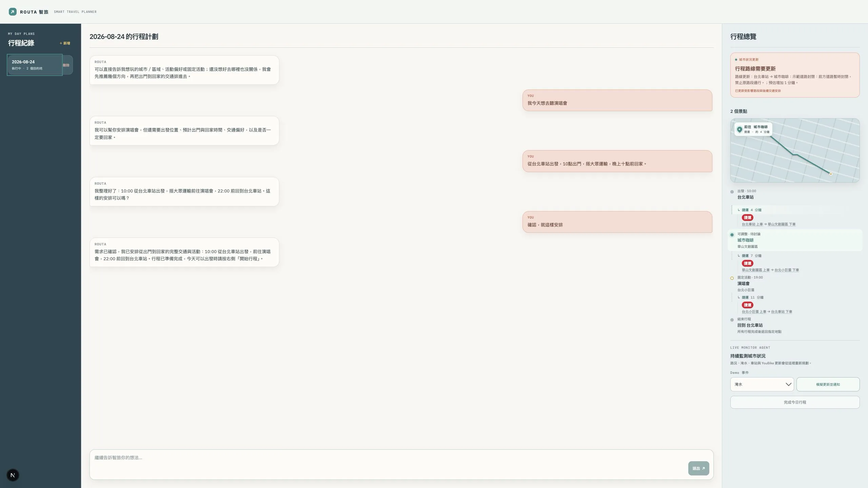The width and height of the screenshot is (868, 488).
Task: Click the 捷運 4 分鐘 transit segment row
Action: (x=795, y=210)
